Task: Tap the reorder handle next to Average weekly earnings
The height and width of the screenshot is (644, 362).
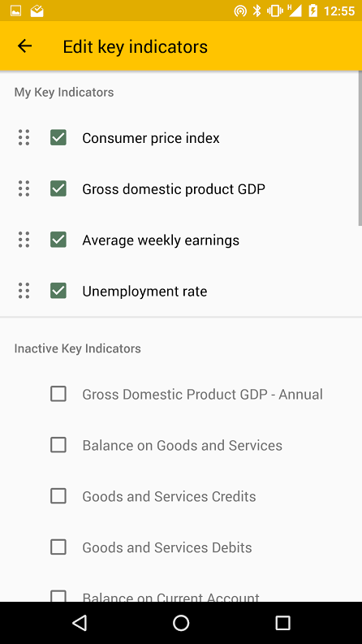Action: [x=24, y=240]
